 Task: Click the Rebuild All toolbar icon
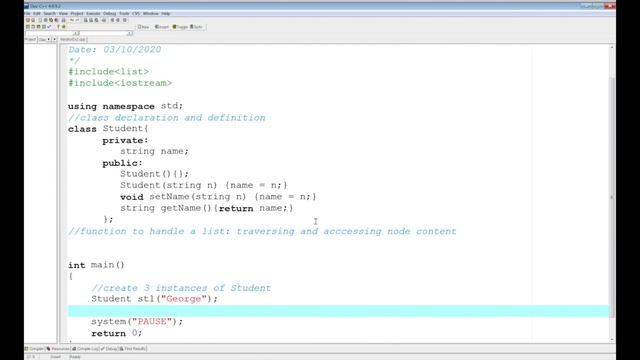coord(44,27)
